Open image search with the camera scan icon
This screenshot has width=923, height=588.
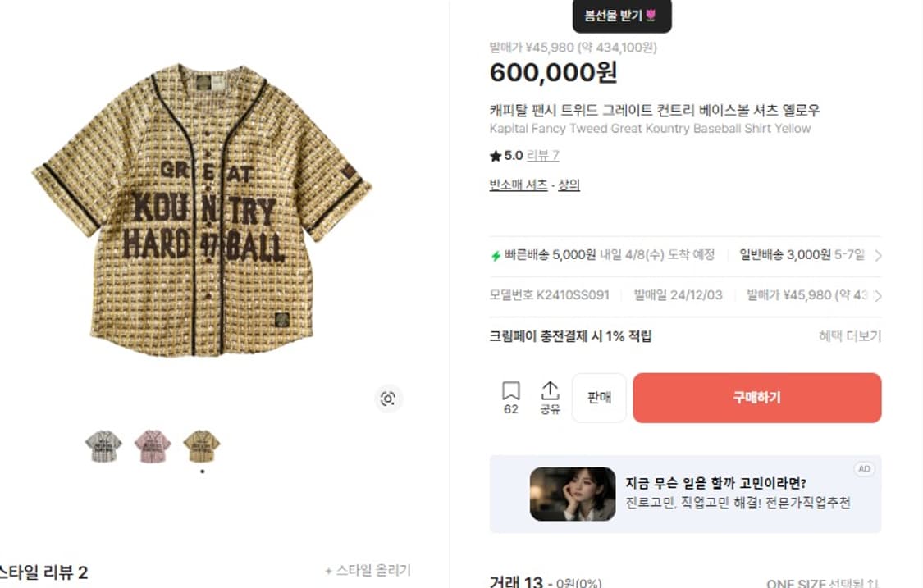[387, 399]
